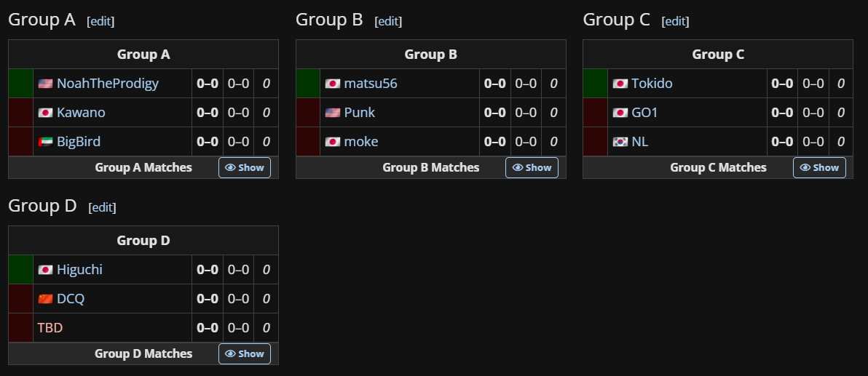The image size is (868, 376).
Task: Open the Group D edit link
Action: click(x=102, y=207)
